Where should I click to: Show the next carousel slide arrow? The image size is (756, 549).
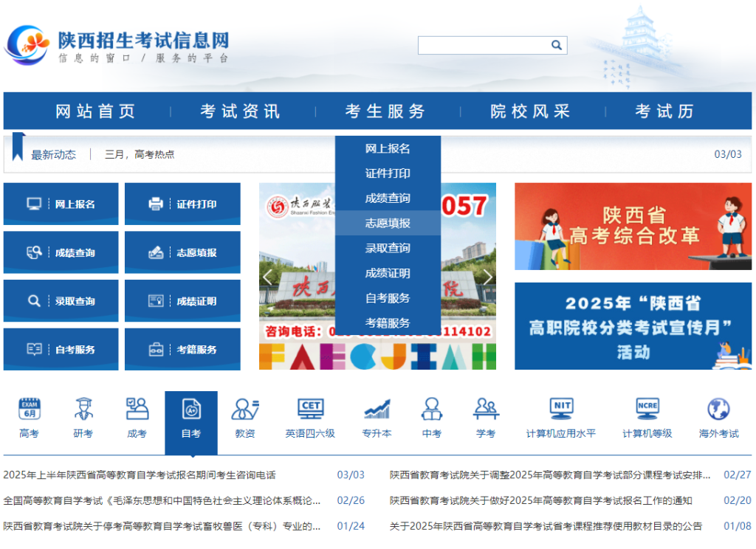pyautogui.click(x=487, y=277)
